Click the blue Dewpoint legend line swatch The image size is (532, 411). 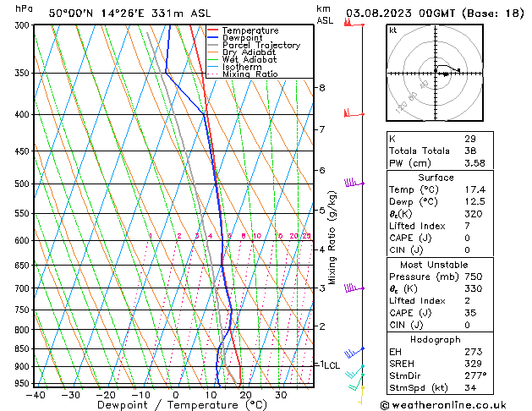pyautogui.click(x=213, y=37)
